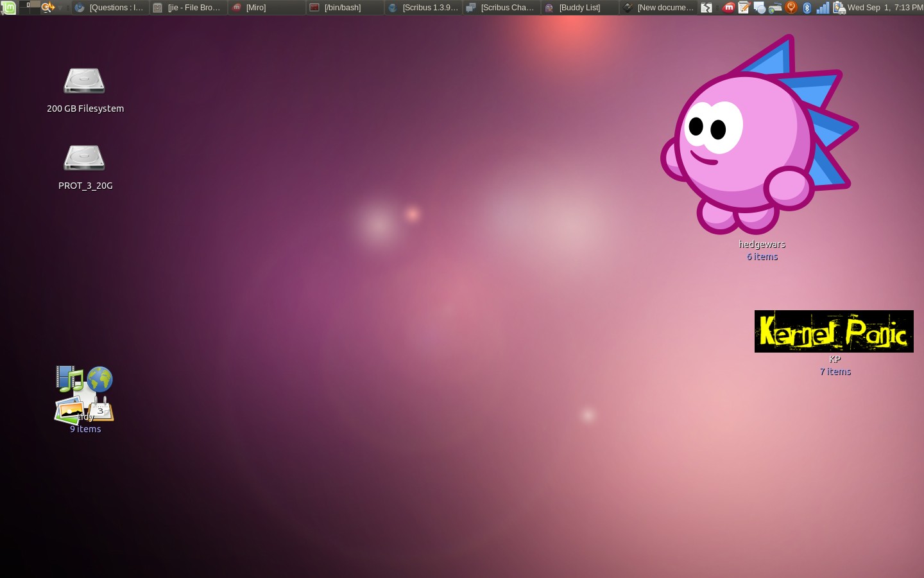Open the Bluetooth tray icon

click(807, 8)
